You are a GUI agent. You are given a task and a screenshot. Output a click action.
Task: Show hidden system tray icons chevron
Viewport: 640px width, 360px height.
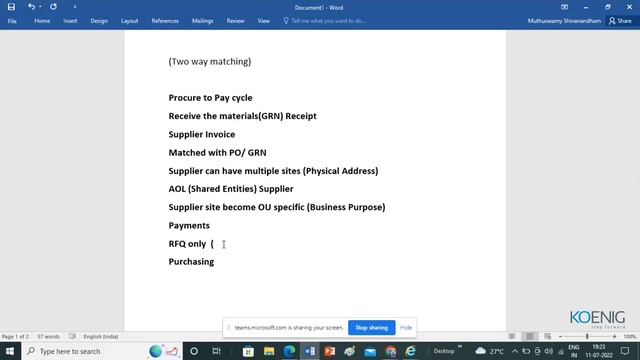pyautogui.click(x=515, y=351)
